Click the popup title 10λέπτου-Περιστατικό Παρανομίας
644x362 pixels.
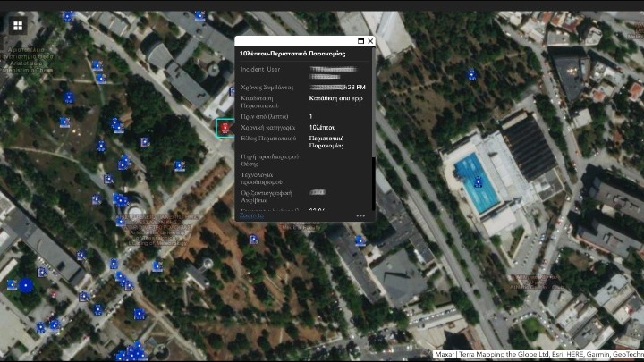292,54
